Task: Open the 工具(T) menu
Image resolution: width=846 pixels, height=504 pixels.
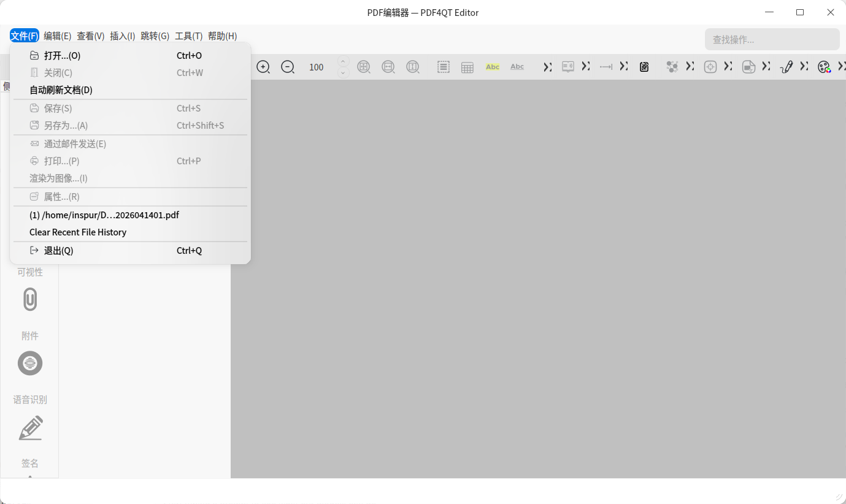Action: 188,36
